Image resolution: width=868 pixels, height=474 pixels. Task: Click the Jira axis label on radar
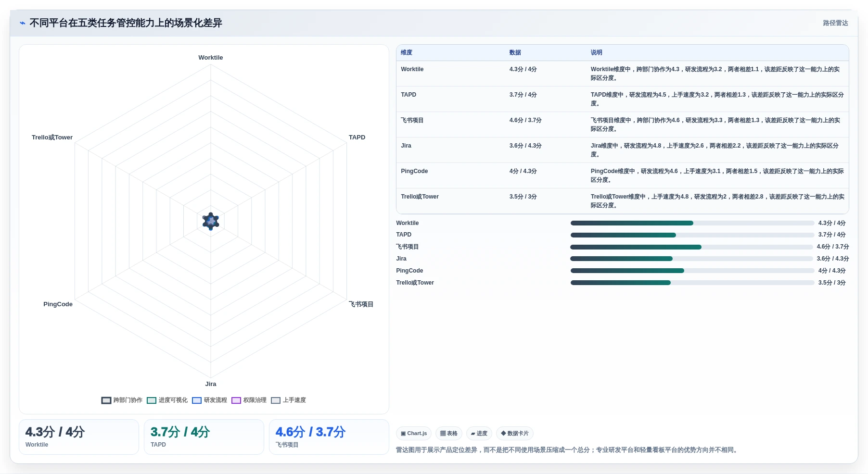(x=211, y=384)
